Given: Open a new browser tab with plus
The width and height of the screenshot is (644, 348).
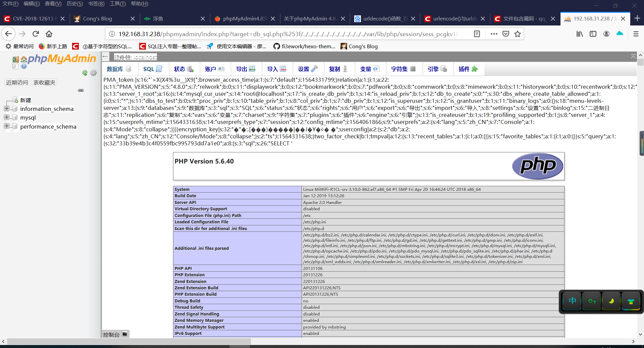Looking at the screenshot, I should [x=637, y=18].
